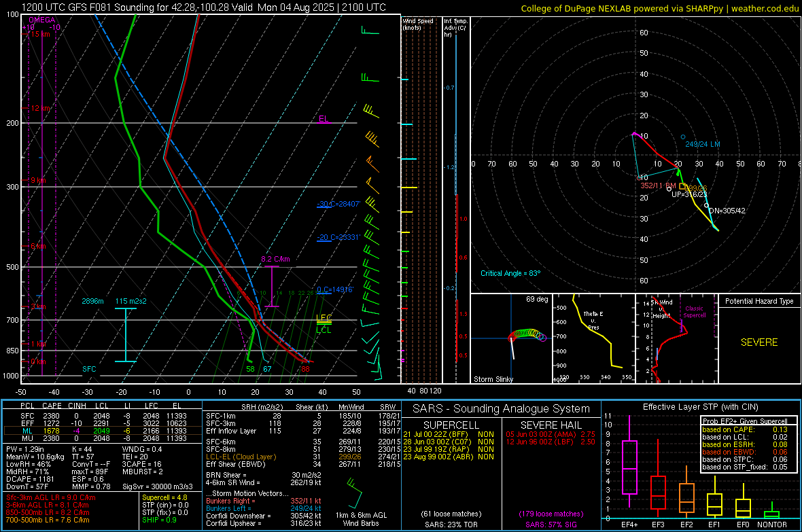Click the green LCL label on skew-T
Screen dimensions: 802x532
324,330
